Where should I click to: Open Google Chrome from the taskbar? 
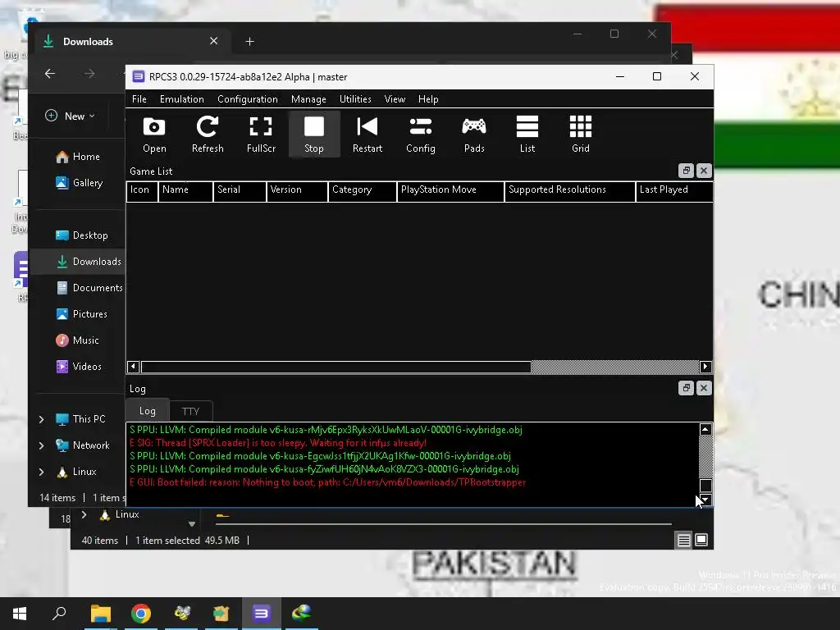click(x=141, y=614)
